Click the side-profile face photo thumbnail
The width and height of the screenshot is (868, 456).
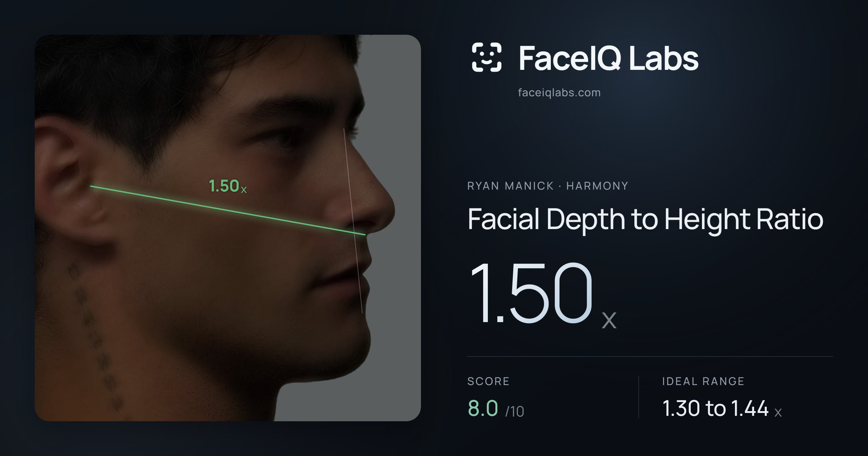[x=228, y=228]
